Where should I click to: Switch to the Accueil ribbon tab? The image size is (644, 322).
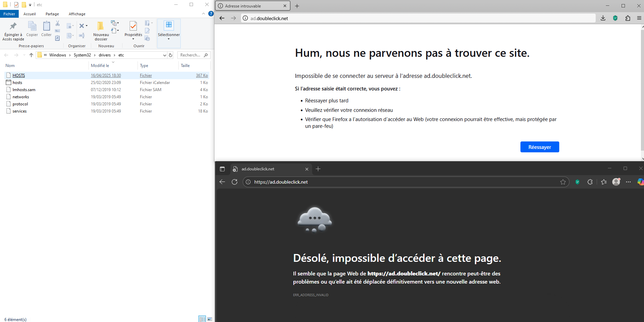30,14
